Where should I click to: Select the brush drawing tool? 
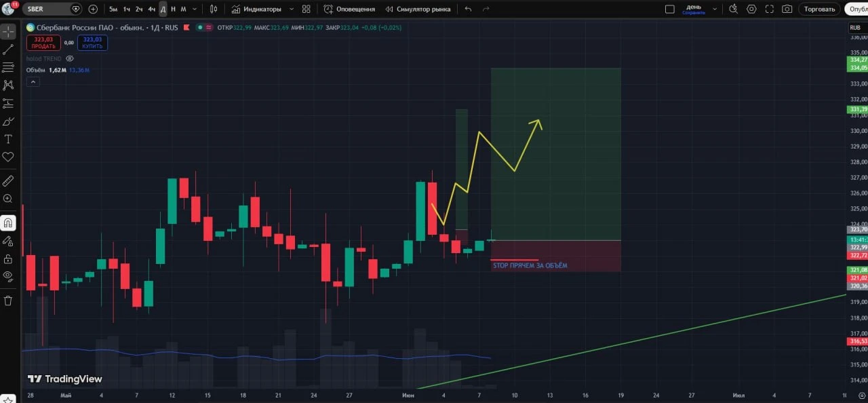tap(8, 121)
